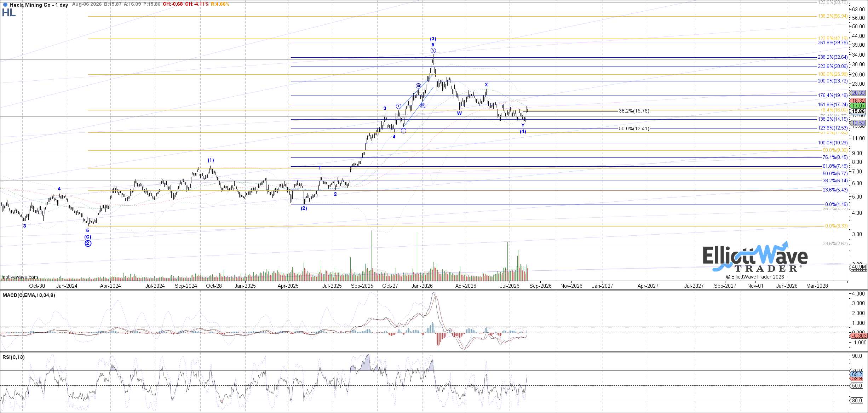
Task: Select the circled iii wave marker
Action: click(x=418, y=86)
